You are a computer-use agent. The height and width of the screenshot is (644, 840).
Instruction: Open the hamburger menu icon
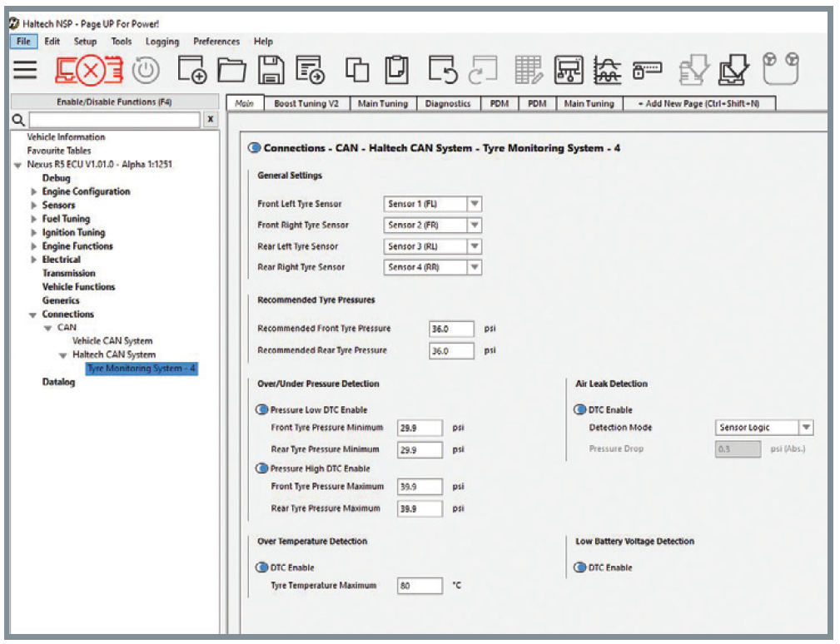pos(25,70)
